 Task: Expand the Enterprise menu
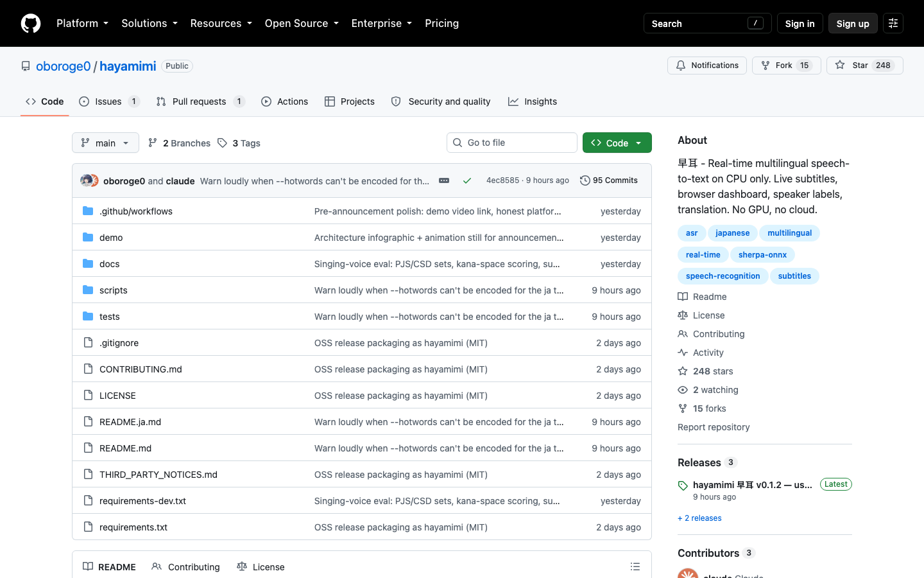coord(382,23)
